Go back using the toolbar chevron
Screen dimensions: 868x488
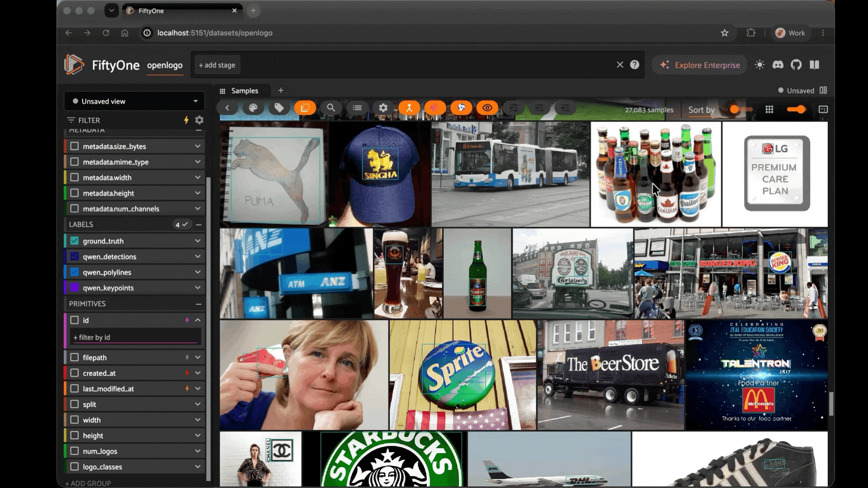tap(227, 108)
